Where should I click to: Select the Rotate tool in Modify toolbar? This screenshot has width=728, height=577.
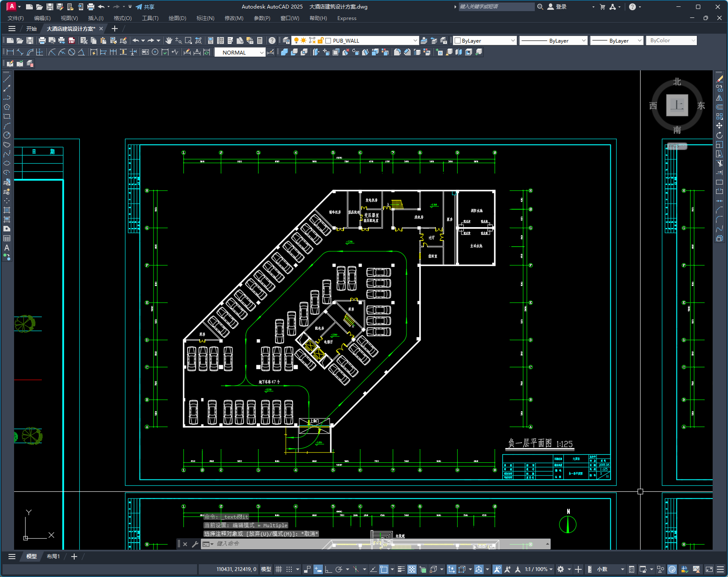click(719, 135)
